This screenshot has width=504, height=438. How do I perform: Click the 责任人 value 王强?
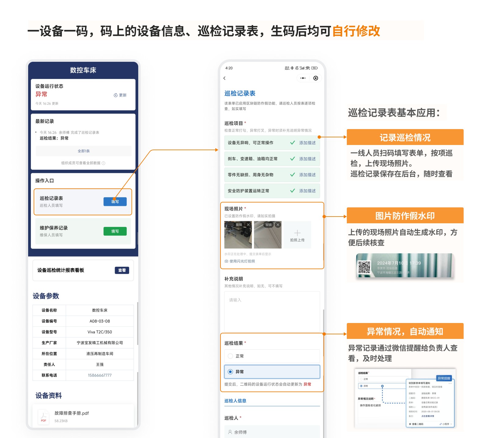click(100, 365)
